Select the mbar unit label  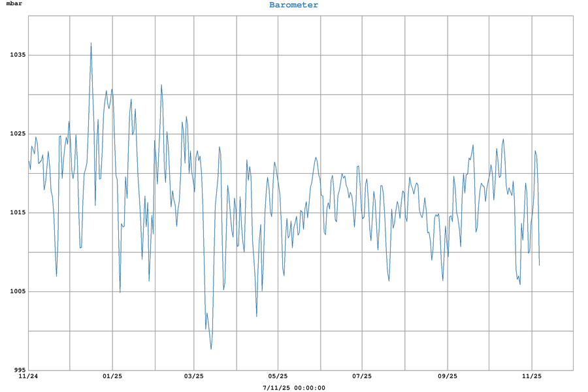coord(14,5)
